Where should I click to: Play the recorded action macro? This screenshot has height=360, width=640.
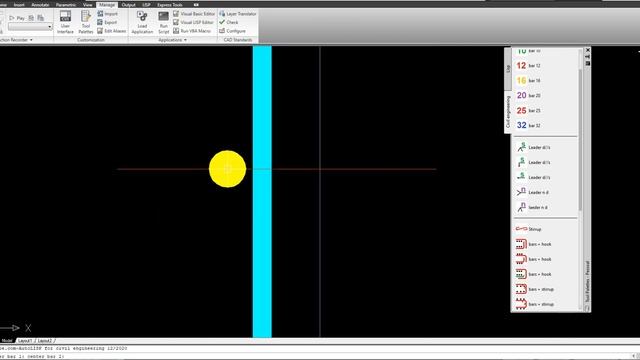[17, 18]
